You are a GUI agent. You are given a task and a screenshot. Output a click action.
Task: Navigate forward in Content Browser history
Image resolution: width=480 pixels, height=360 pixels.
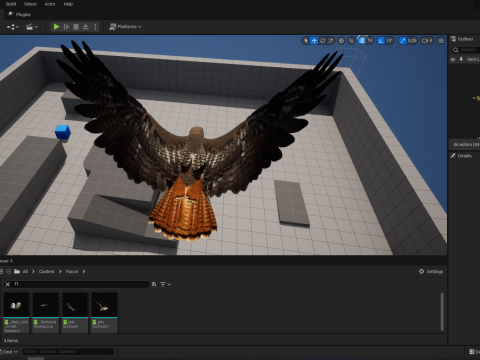pos(9,271)
